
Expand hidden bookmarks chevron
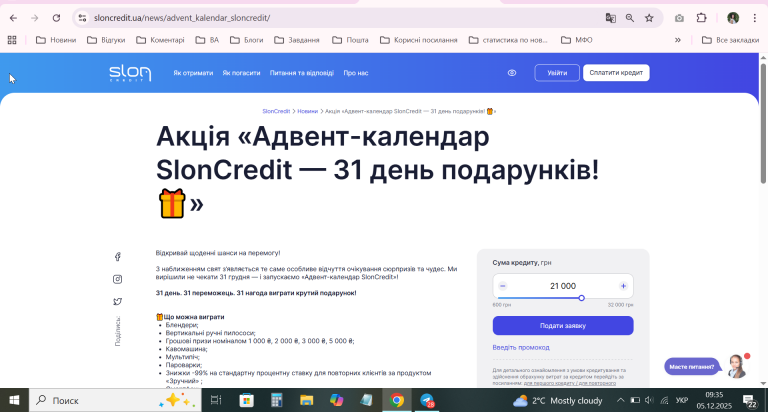click(x=678, y=40)
